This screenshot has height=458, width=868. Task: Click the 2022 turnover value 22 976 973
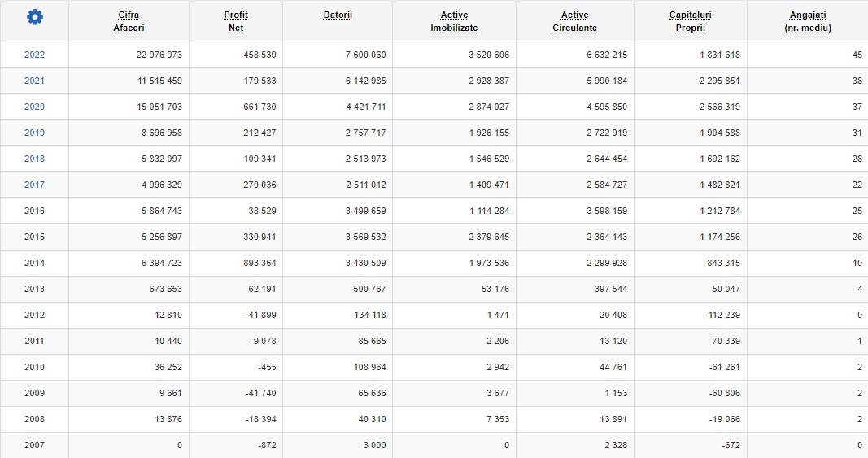[x=159, y=55]
